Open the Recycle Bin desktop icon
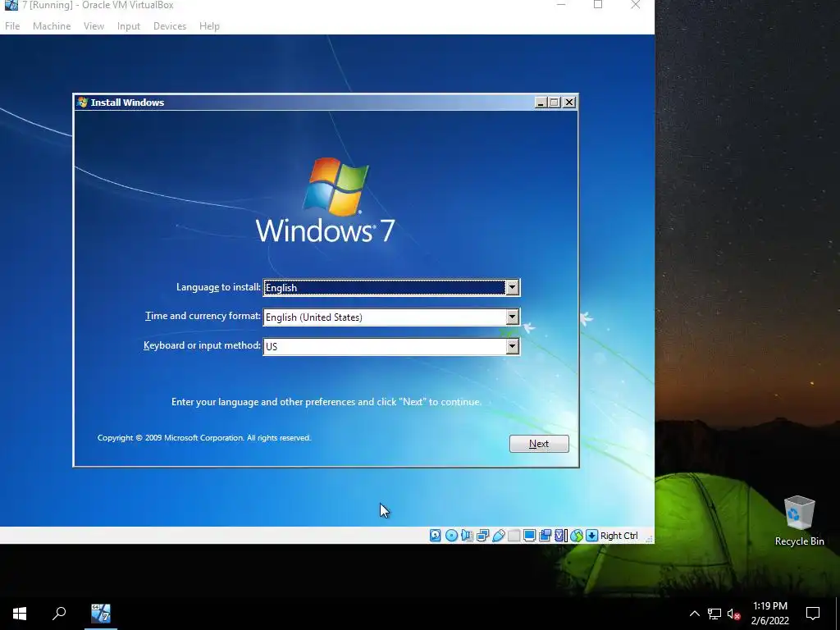Viewport: 840px width, 630px height. [x=799, y=521]
